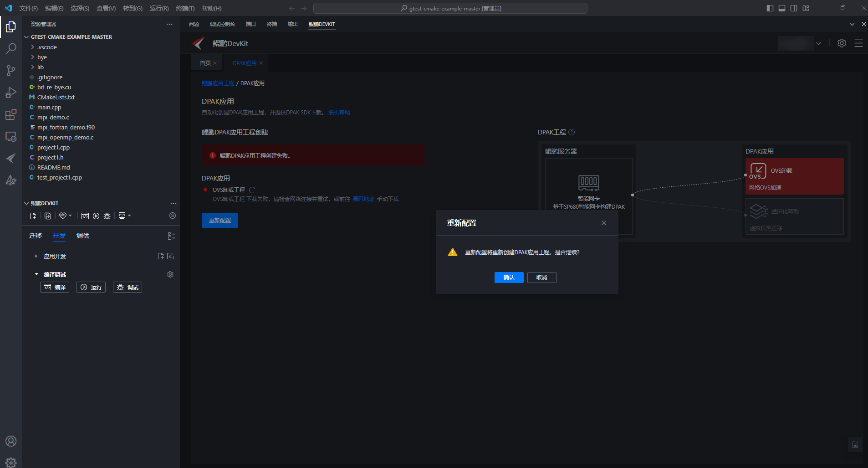
Task: Open the Run and Debug view
Action: [11, 93]
